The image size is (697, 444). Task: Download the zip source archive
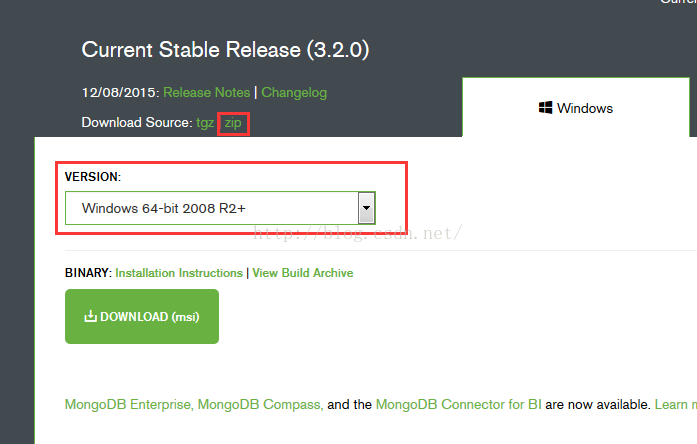pos(233,123)
